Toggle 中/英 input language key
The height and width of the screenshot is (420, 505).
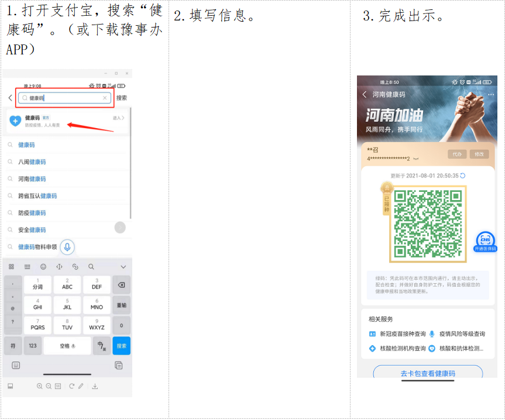tap(101, 346)
